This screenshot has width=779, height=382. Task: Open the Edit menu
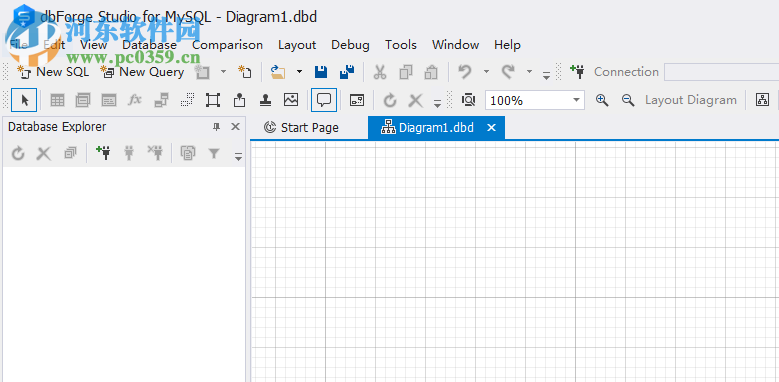(54, 45)
